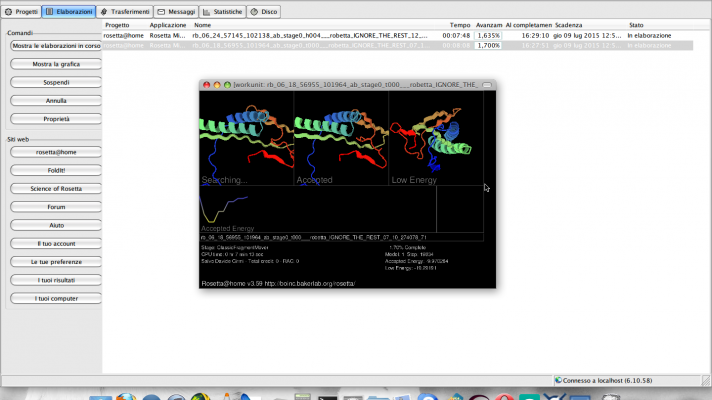The width and height of the screenshot is (712, 400).
Task: Sort by Applicazione column header
Action: 168,25
